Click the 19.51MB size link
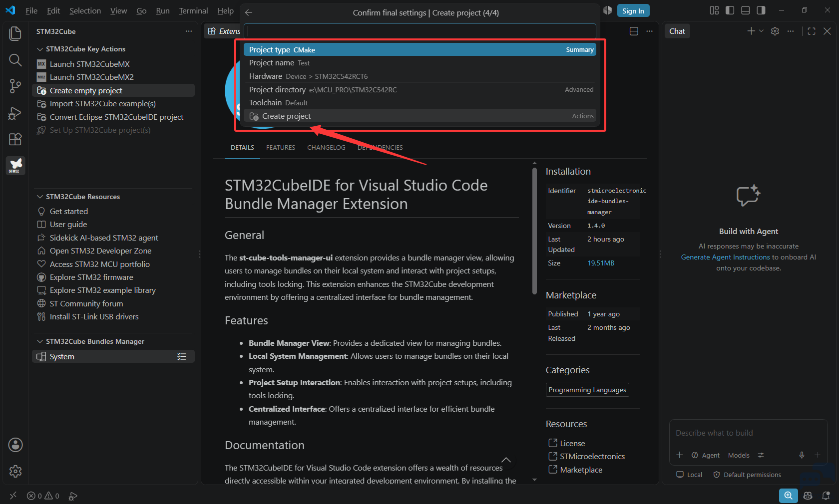The image size is (839, 504). pos(601,263)
